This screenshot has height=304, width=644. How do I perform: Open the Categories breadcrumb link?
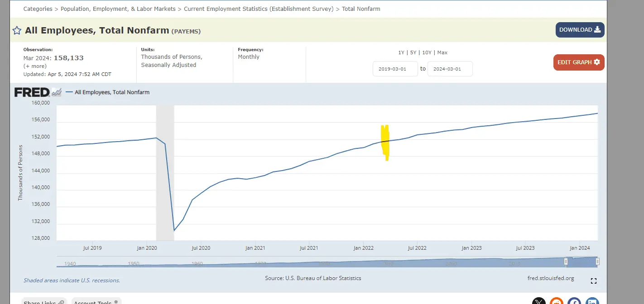(37, 9)
